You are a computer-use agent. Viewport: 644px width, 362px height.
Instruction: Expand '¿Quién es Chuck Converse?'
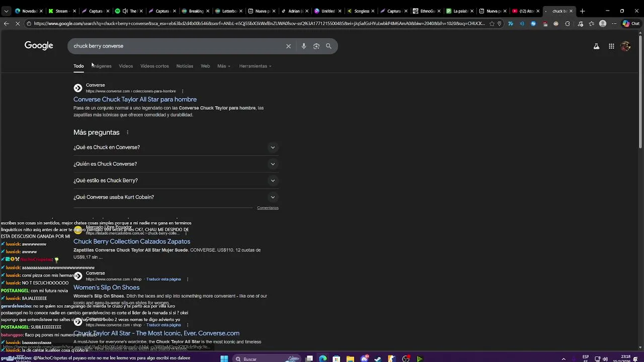(x=176, y=164)
